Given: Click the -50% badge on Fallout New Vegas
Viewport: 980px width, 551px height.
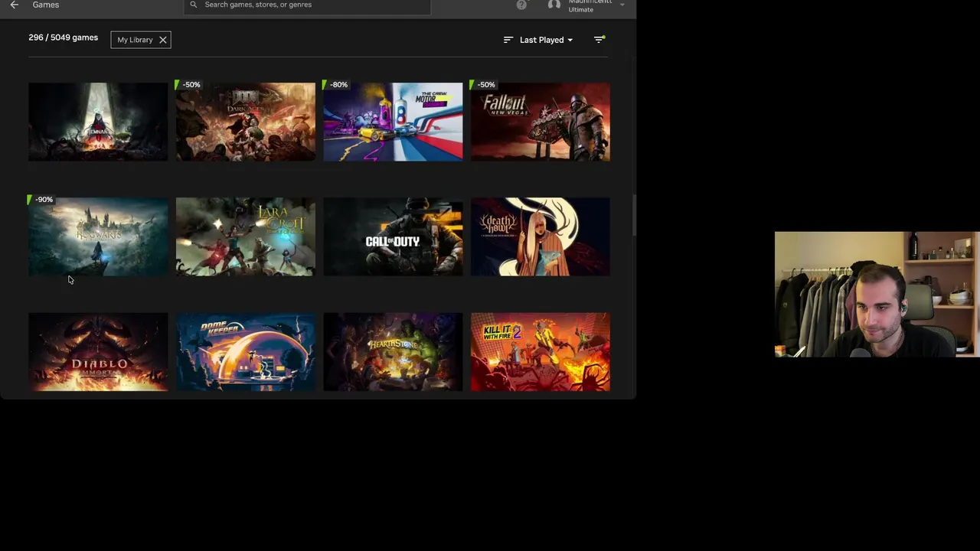Looking at the screenshot, I should [x=483, y=85].
